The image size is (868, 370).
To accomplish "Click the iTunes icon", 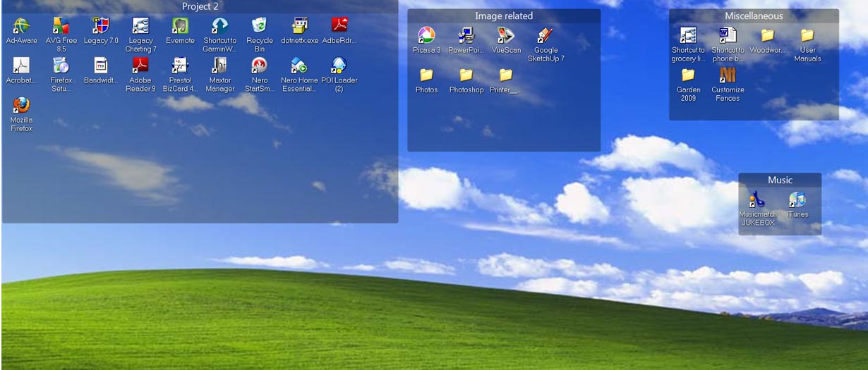I will pos(797,200).
